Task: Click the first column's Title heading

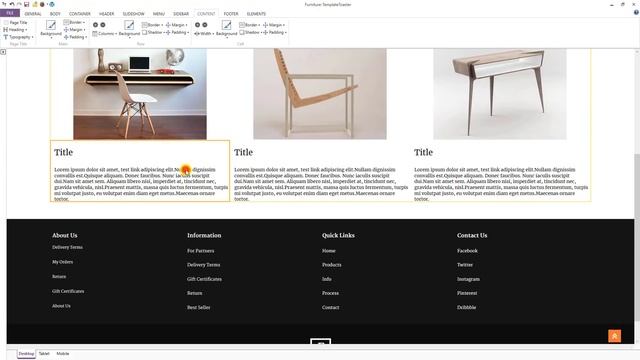Action: 64,152
